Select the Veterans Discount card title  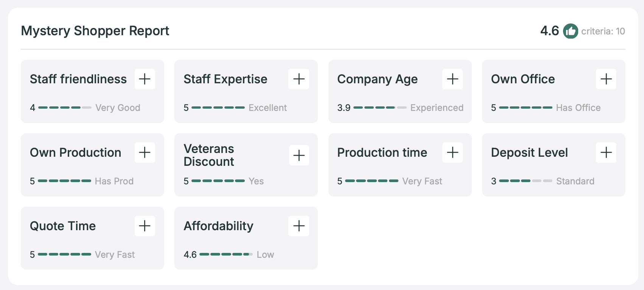[209, 155]
